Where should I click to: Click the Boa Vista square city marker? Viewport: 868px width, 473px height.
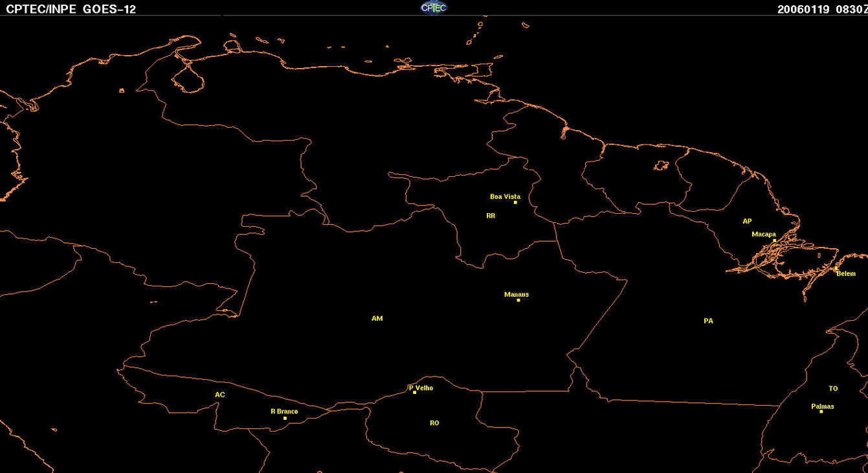[515, 203]
